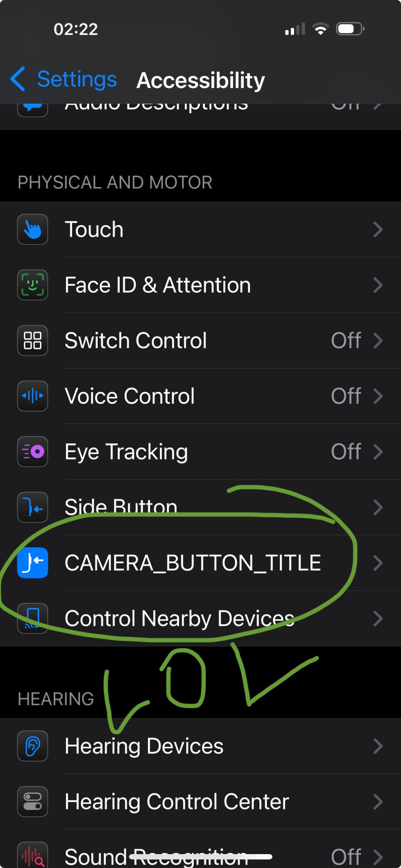This screenshot has width=401, height=868.
Task: Select the blue CAMERA_BUTTON_TITLE icon
Action: point(33,562)
